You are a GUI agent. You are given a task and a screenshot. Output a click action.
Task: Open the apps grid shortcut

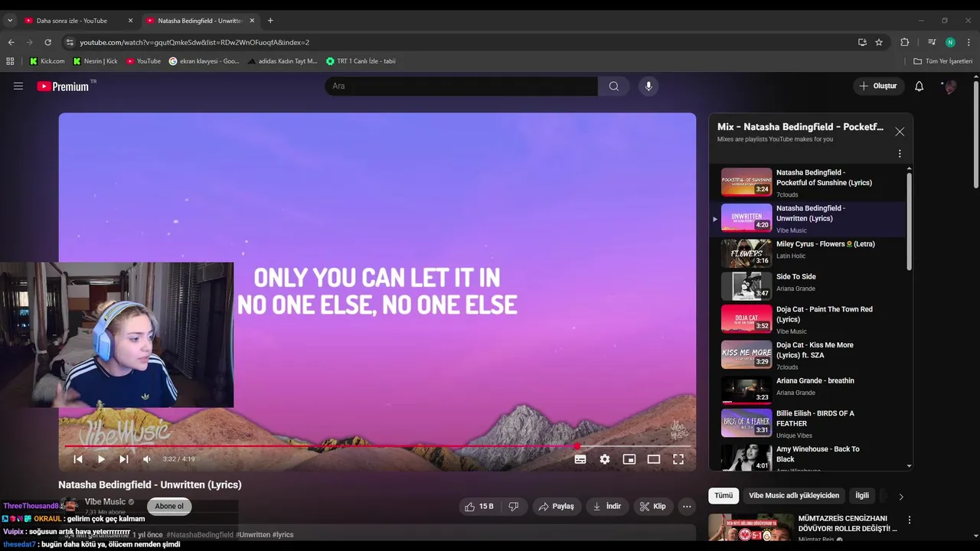pos(11,61)
